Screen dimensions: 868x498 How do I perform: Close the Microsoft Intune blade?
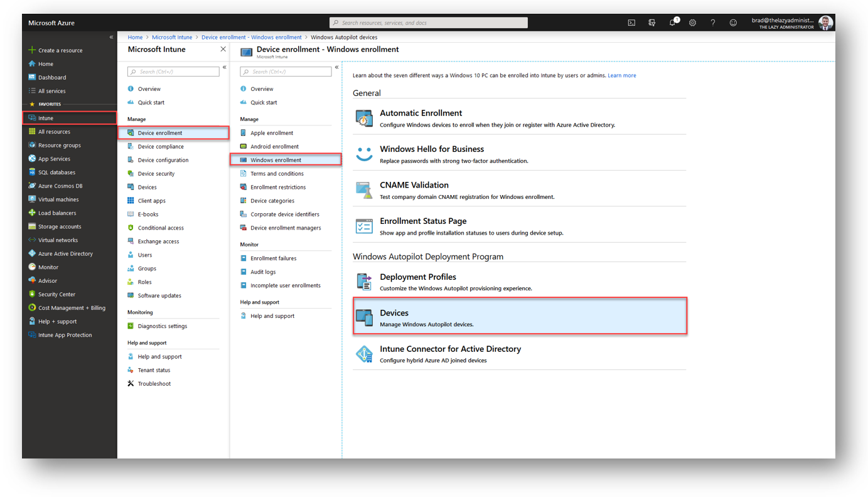223,49
